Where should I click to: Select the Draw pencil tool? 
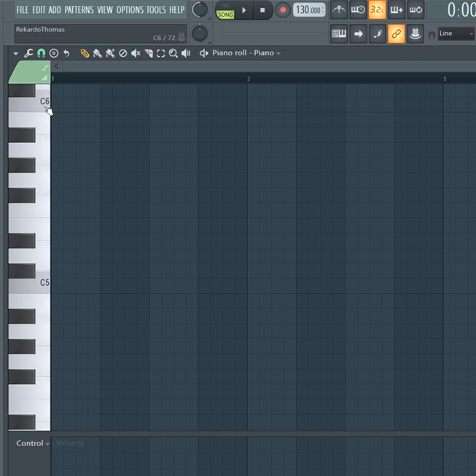click(85, 53)
